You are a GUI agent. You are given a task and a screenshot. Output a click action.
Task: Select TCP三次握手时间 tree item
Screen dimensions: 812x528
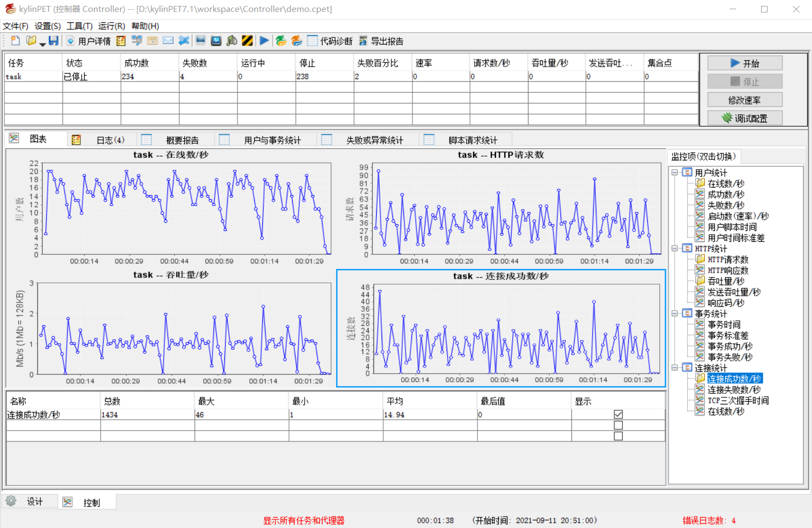[x=738, y=400]
